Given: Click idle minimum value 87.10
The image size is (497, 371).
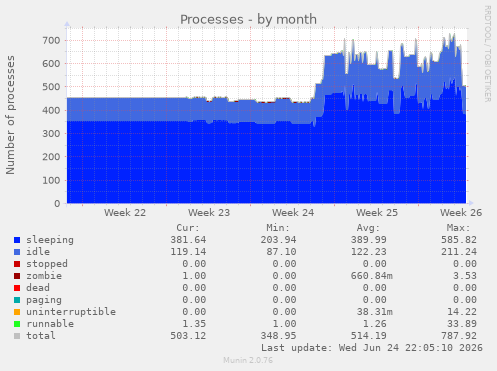Looking at the screenshot, I should [x=281, y=252].
